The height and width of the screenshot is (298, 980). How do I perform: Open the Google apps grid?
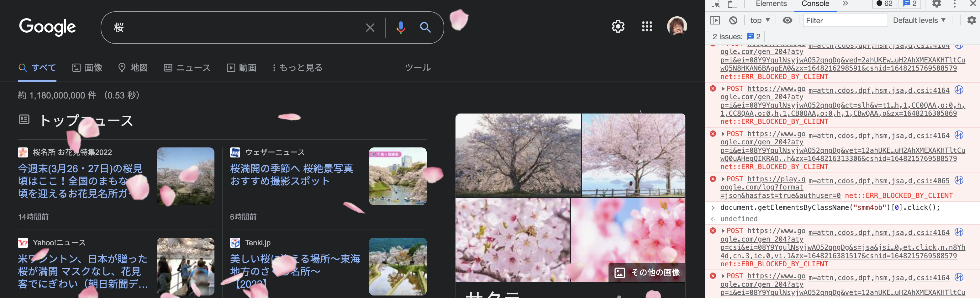[x=647, y=26]
